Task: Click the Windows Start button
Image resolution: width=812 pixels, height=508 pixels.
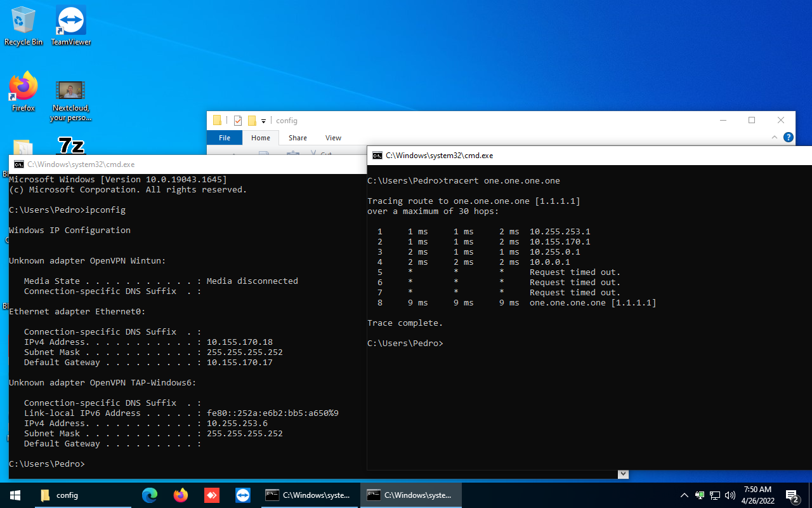Action: pos(15,495)
